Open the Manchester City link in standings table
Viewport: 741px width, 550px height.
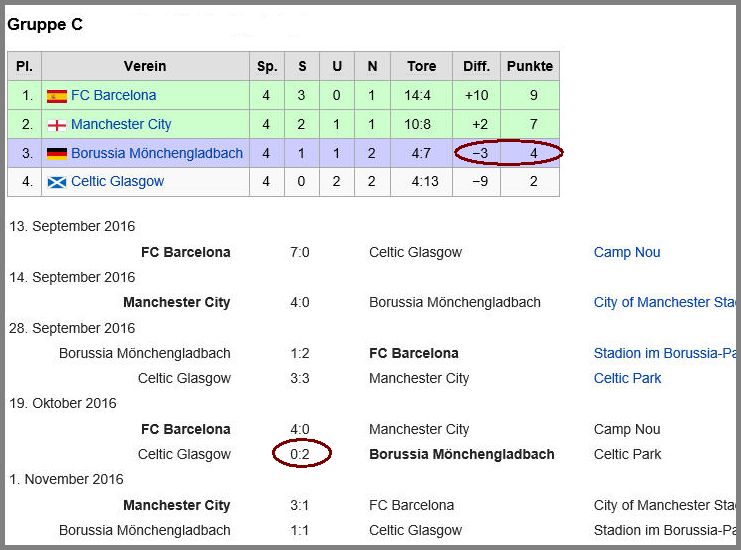point(121,124)
